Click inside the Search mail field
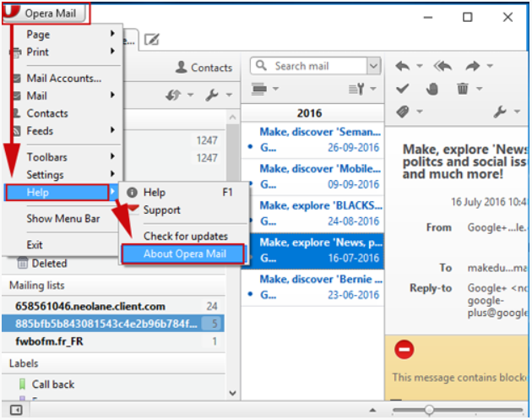The width and height of the screenshot is (532, 420). click(x=308, y=66)
